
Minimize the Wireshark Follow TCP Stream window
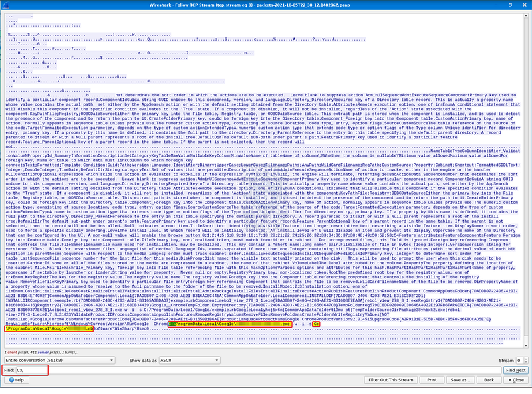coord(496,5)
